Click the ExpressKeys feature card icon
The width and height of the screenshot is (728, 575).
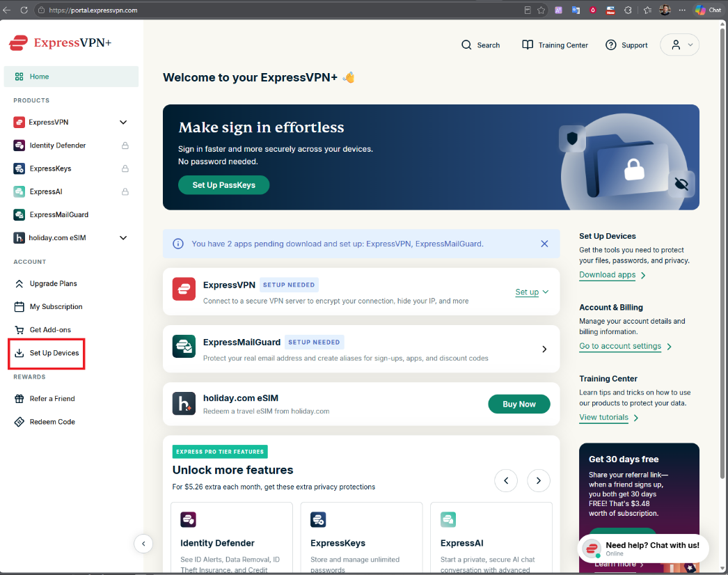coord(318,519)
